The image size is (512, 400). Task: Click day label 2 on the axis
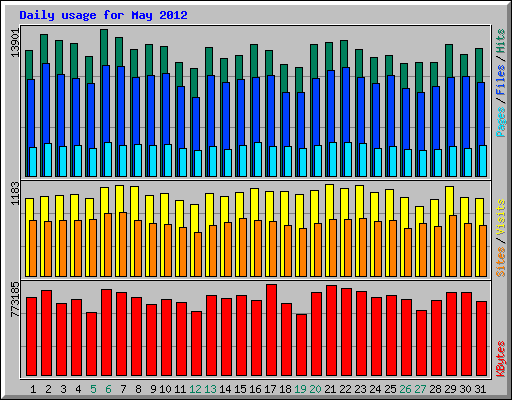(x=48, y=389)
